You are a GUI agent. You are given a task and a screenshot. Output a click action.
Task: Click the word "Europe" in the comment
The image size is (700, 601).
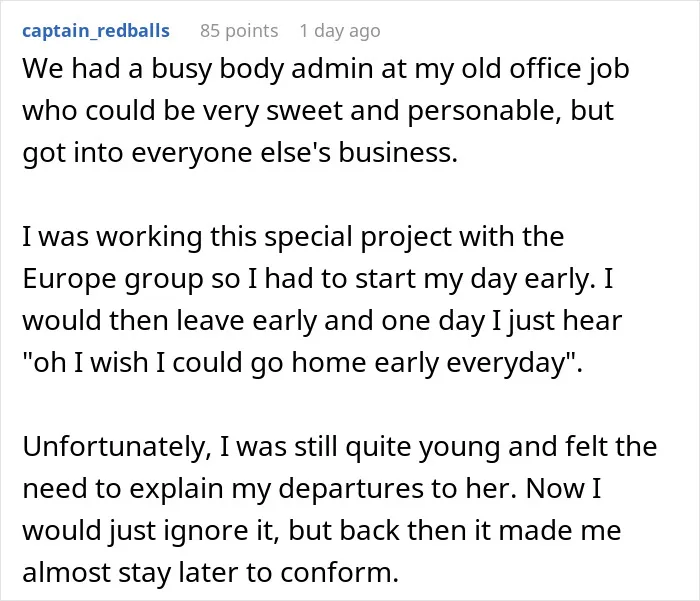(70, 279)
